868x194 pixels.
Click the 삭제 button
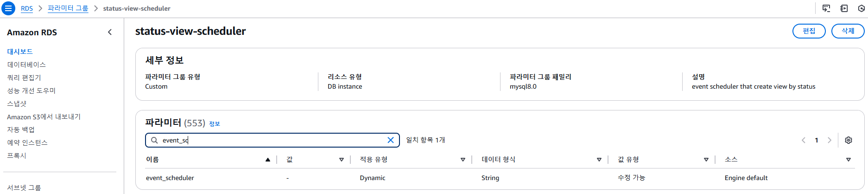coord(848,31)
